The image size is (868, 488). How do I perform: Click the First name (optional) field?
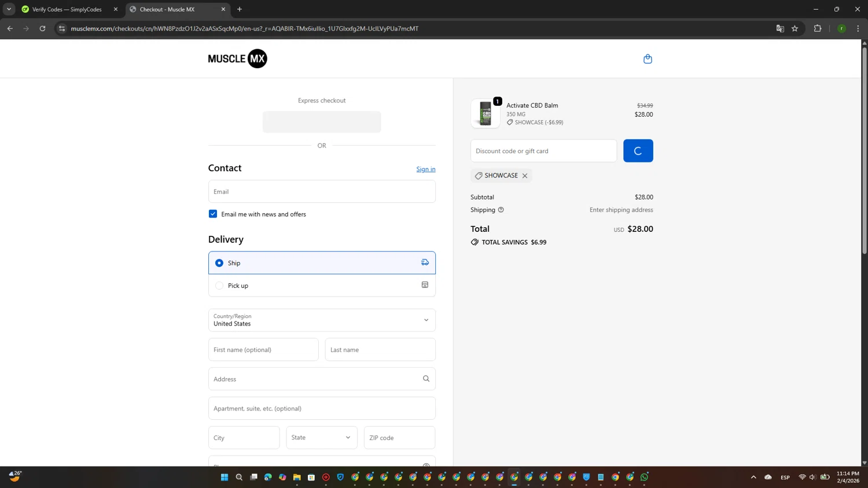tap(263, 350)
